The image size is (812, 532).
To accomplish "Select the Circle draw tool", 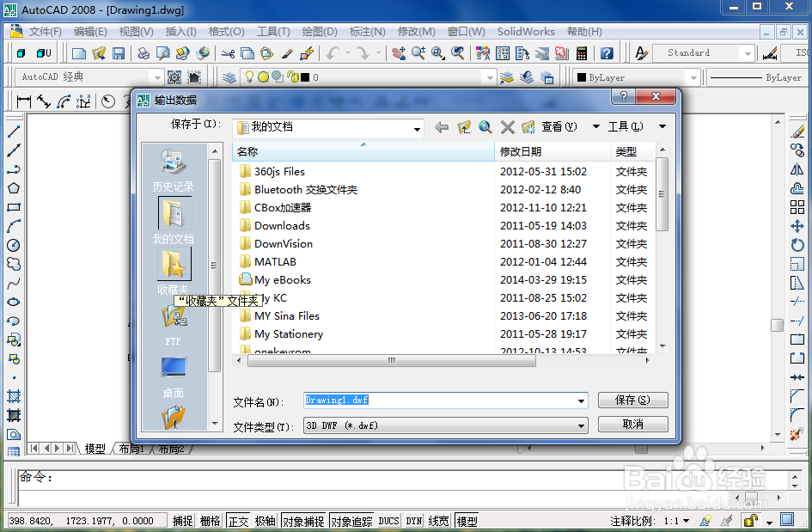I will click(14, 245).
